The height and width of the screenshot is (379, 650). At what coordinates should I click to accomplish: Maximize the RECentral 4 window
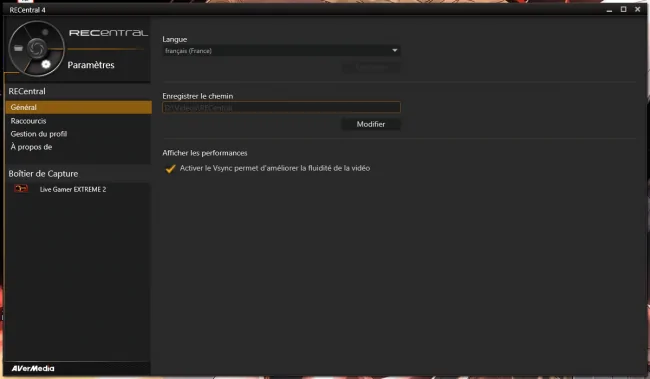[x=623, y=9]
